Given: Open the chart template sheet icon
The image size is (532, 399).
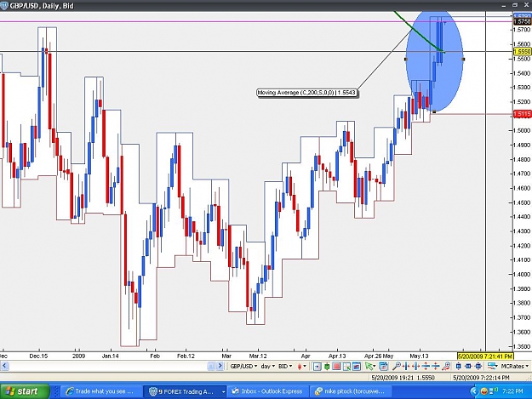Looking at the screenshot, I should (x=383, y=366).
